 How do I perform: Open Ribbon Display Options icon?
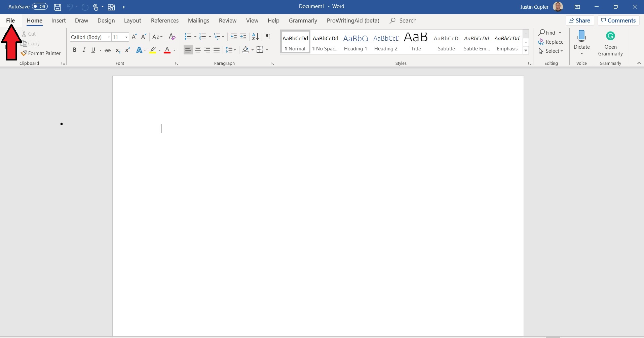(577, 7)
